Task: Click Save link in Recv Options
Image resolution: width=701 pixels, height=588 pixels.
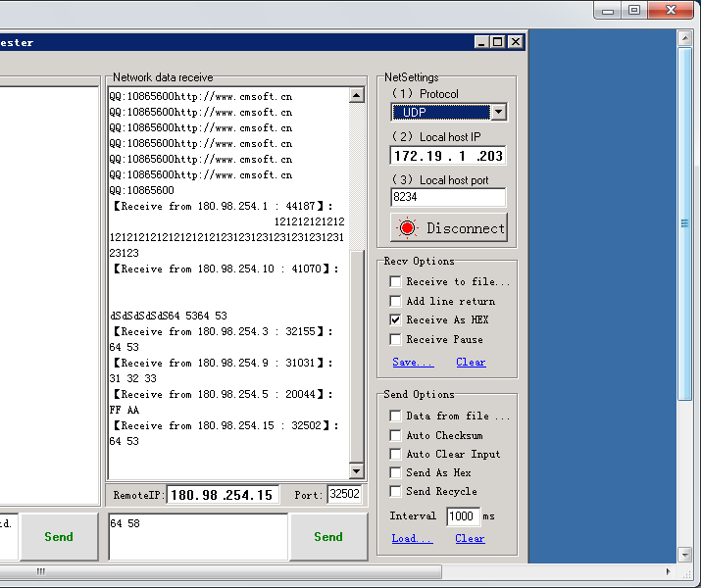Action: [x=412, y=362]
